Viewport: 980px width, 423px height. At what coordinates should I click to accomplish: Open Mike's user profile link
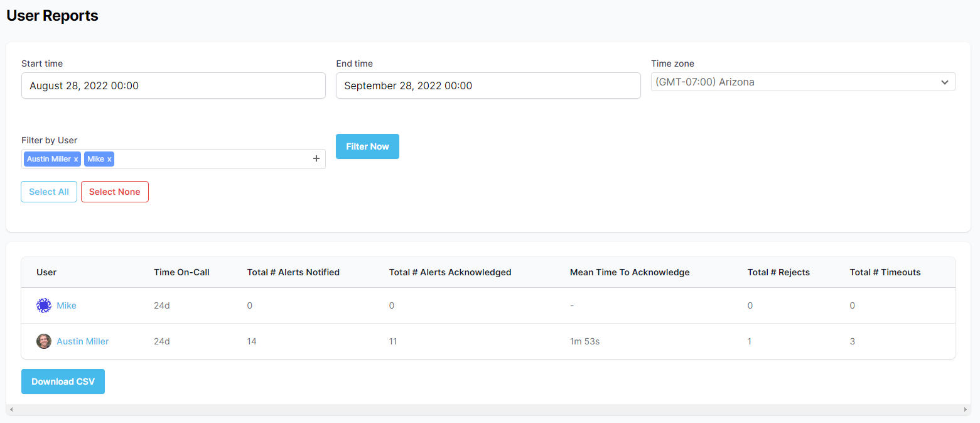(x=67, y=305)
